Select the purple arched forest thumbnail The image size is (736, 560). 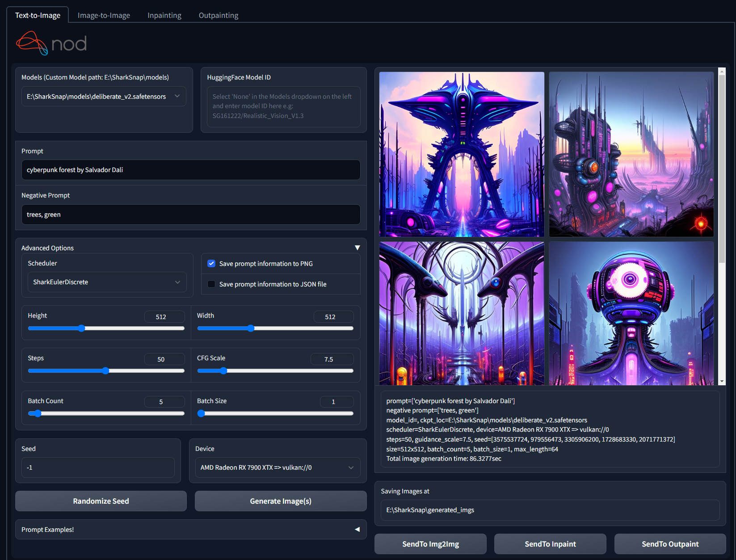pyautogui.click(x=462, y=313)
